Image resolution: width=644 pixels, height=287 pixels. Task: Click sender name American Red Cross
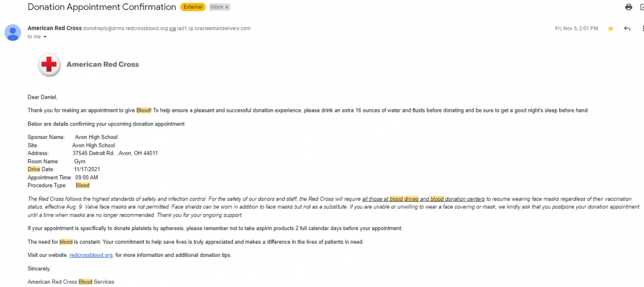tap(54, 28)
